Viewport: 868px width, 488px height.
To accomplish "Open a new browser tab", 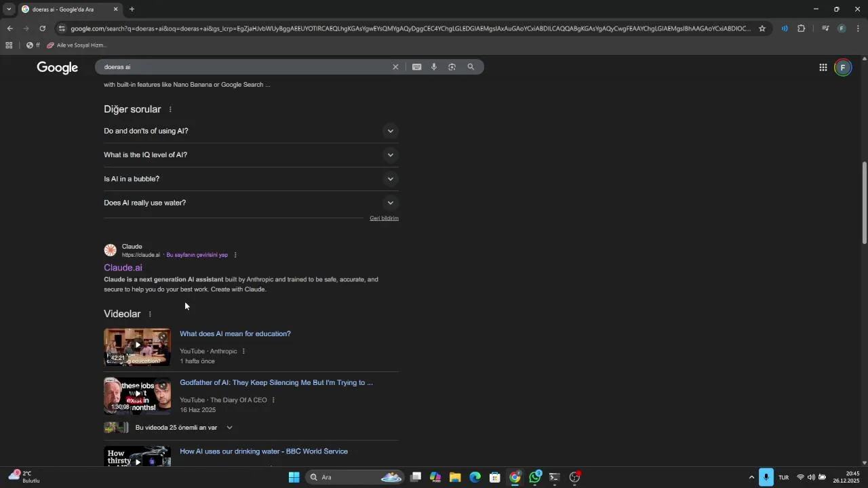I will coord(132,9).
